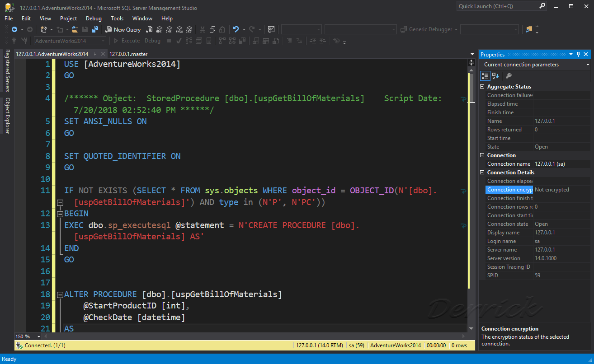Viewport: 594px width, 364px height.
Task: Toggle the Properties panel auto-hide pin
Action: point(578,54)
